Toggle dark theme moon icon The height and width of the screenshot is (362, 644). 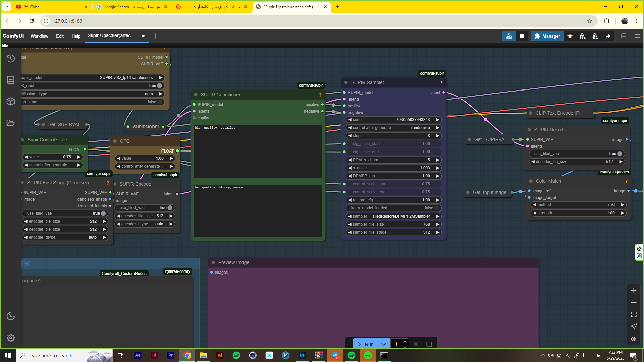[11, 316]
